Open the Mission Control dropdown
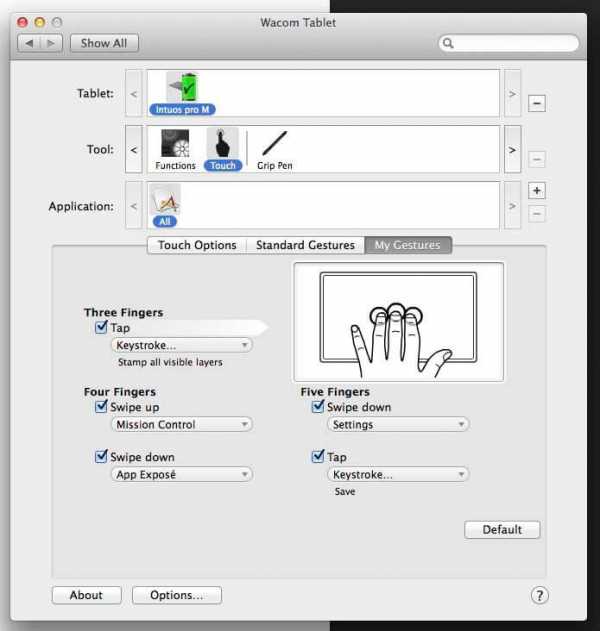The width and height of the screenshot is (600, 631). [182, 424]
